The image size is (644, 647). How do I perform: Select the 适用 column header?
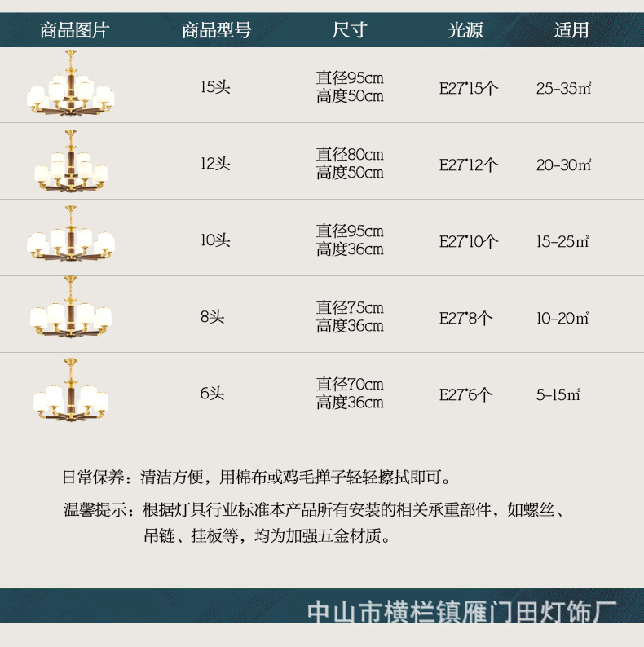pyautogui.click(x=571, y=30)
